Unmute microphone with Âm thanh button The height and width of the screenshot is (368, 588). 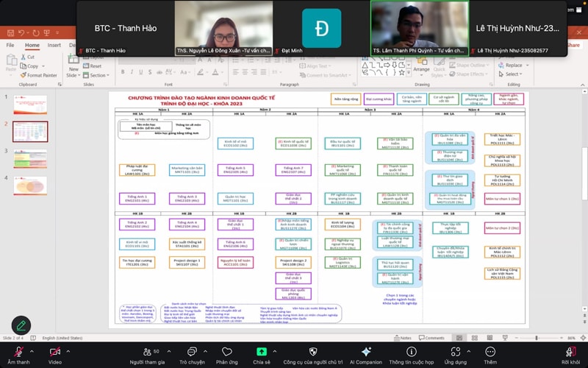[18, 352]
